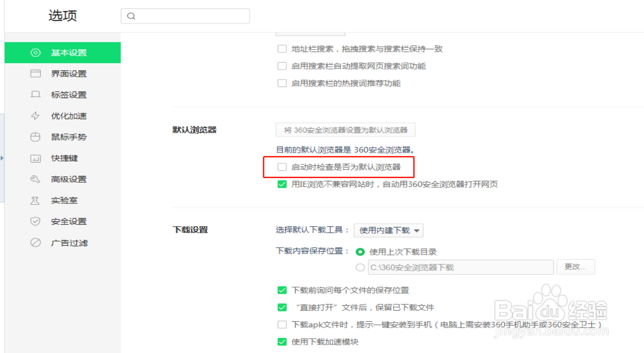
Task: Toggle 下载前询问每个文件的保存位置 checkbox
Action: pyautogui.click(x=282, y=290)
